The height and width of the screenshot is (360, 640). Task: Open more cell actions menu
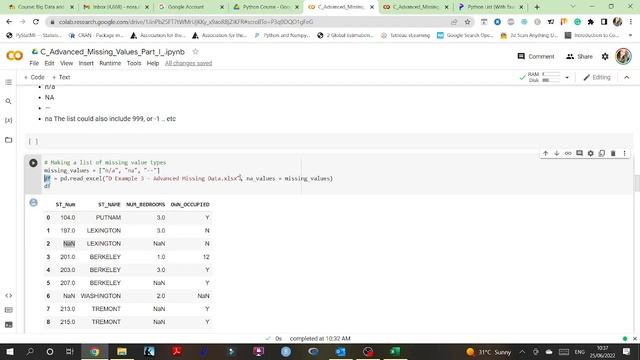point(624,153)
